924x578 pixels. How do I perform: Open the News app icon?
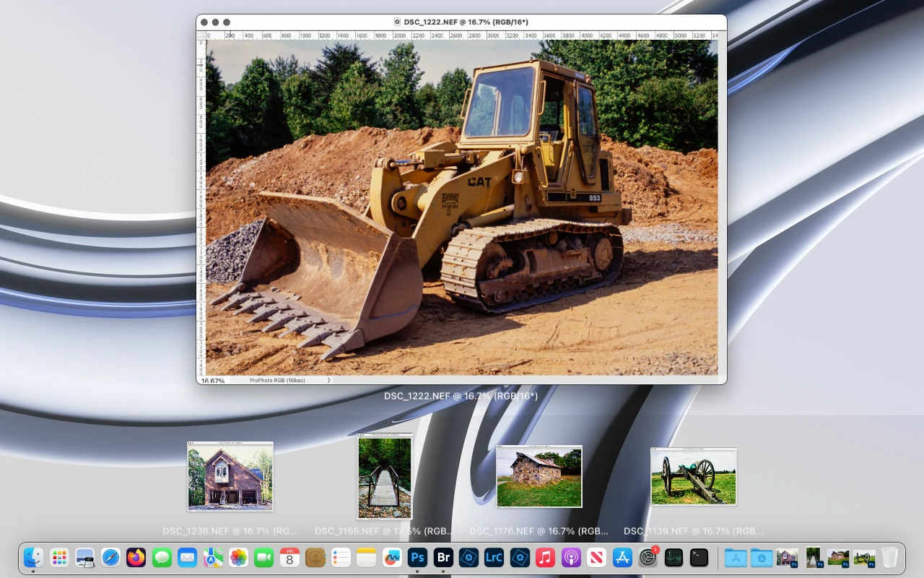(x=597, y=558)
